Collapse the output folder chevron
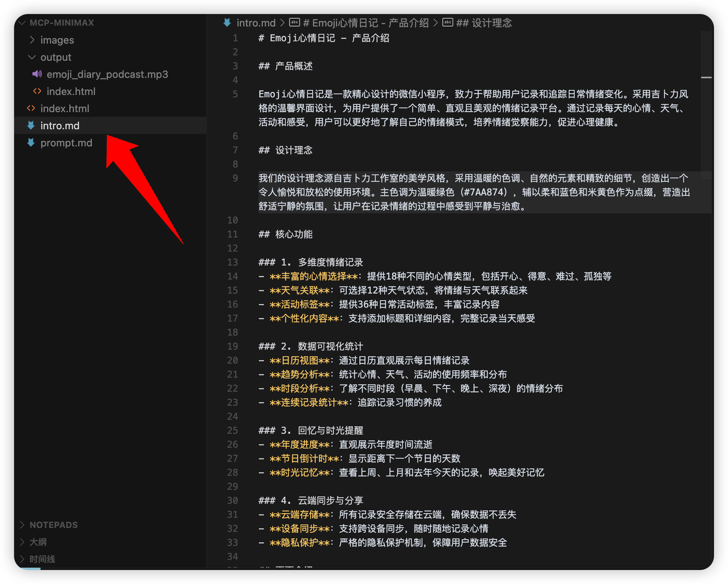The width and height of the screenshot is (728, 584). [32, 57]
